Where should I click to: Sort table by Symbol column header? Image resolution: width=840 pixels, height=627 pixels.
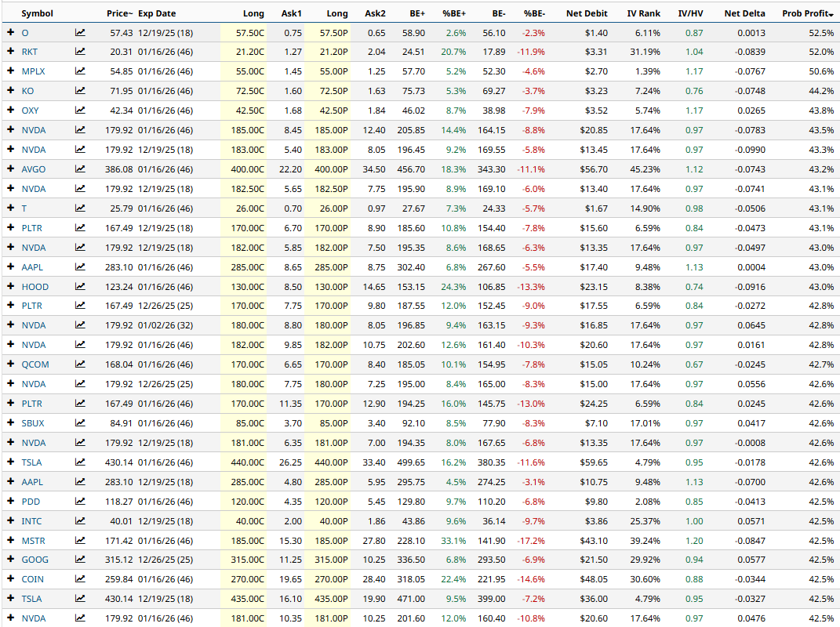pos(37,13)
